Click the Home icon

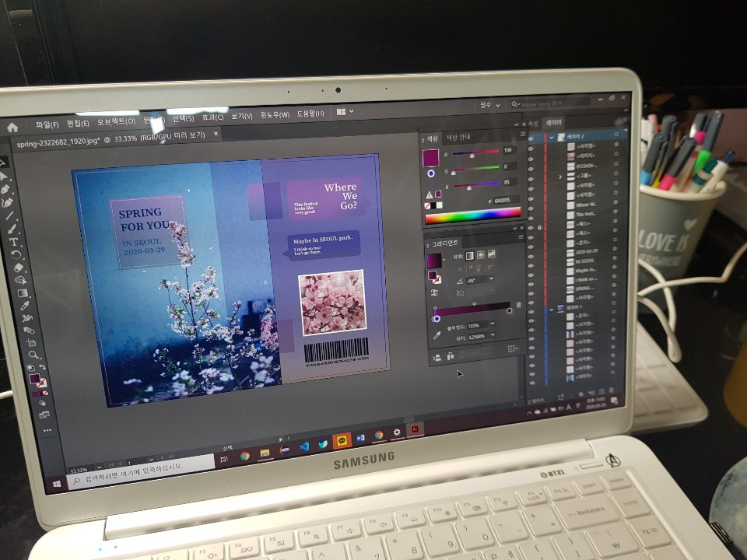pos(12,127)
